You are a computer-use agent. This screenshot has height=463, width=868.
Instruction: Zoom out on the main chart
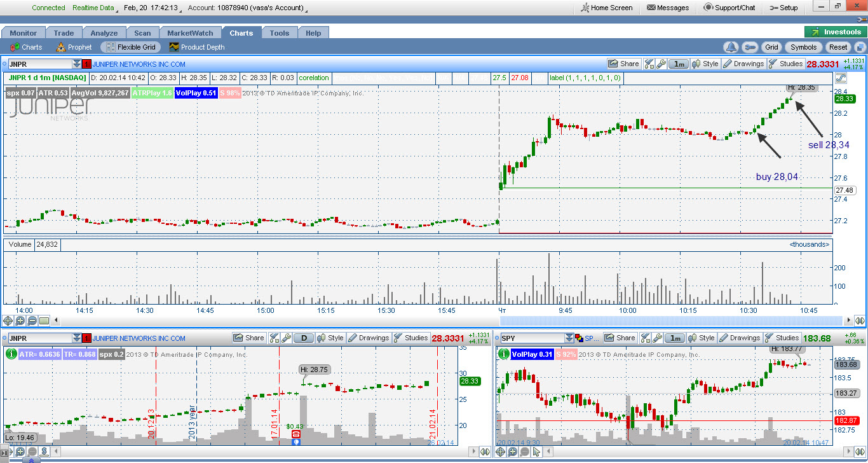(32, 321)
